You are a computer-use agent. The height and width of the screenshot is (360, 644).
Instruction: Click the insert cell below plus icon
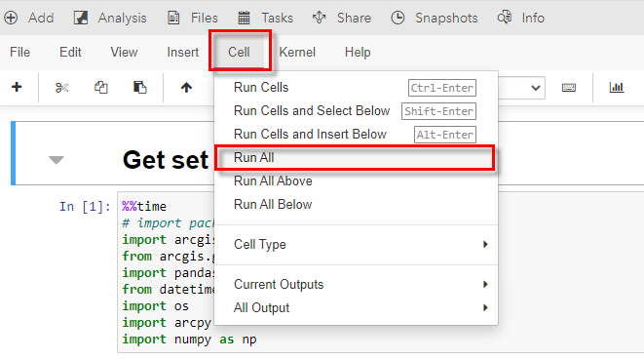point(17,87)
